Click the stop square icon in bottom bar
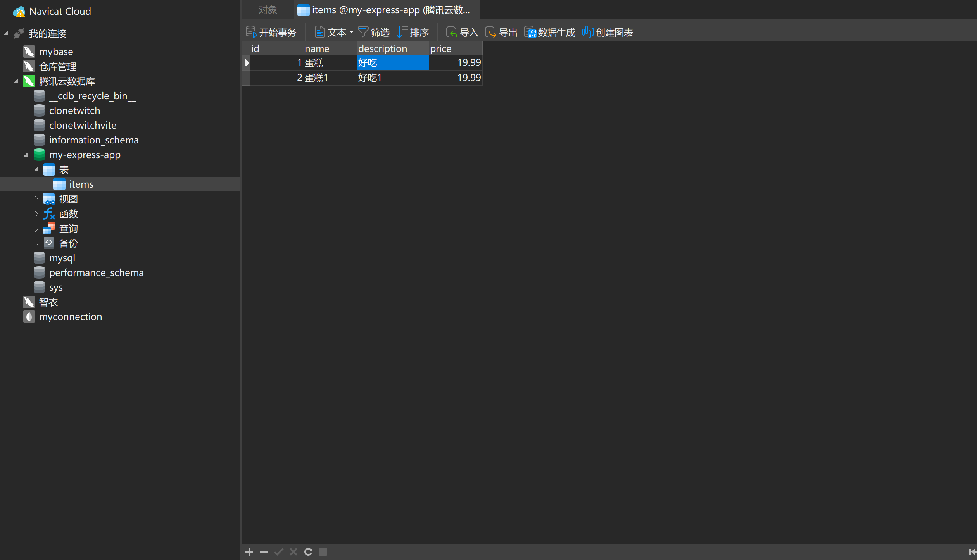 pos(323,551)
